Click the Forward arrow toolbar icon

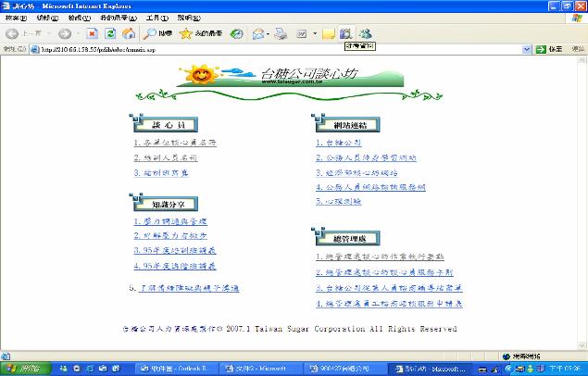click(x=65, y=33)
